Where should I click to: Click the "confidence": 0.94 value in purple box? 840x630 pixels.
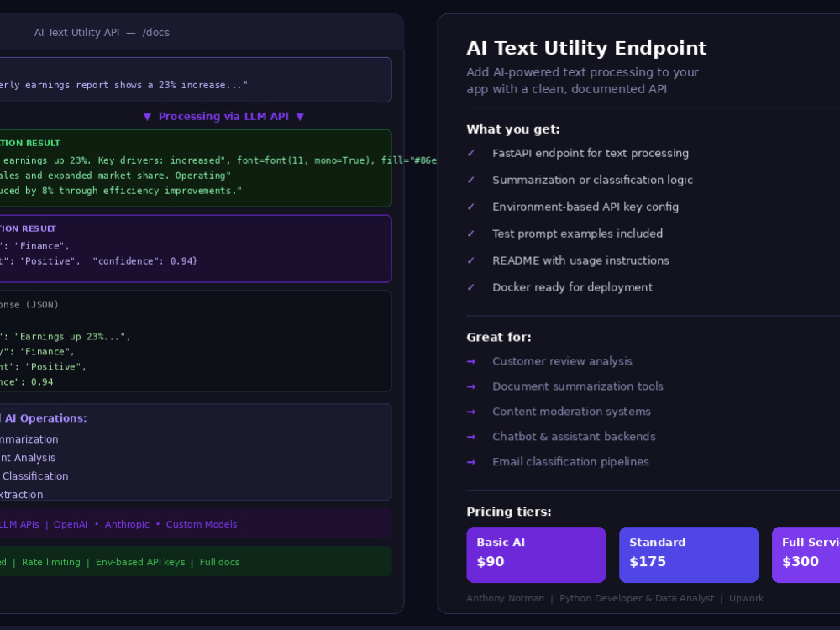click(x=144, y=261)
